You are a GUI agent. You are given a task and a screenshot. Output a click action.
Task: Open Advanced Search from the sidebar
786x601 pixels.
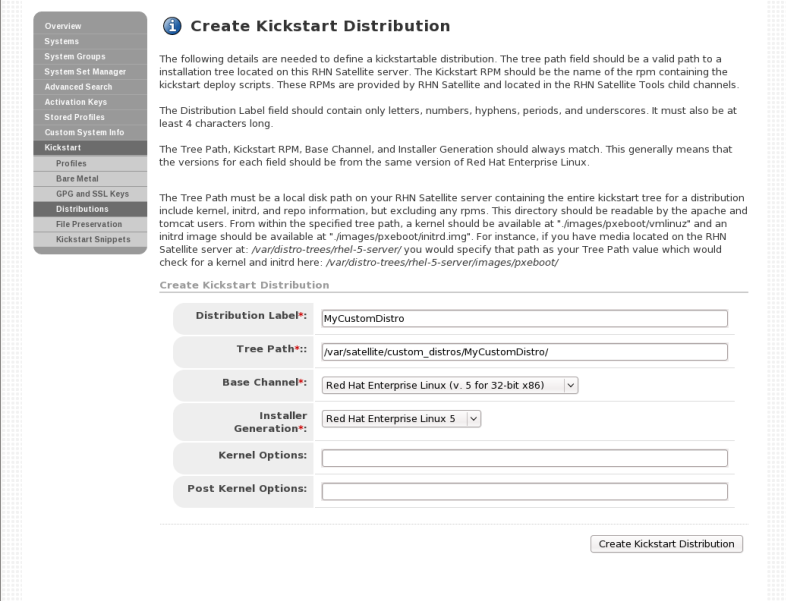coord(78,87)
